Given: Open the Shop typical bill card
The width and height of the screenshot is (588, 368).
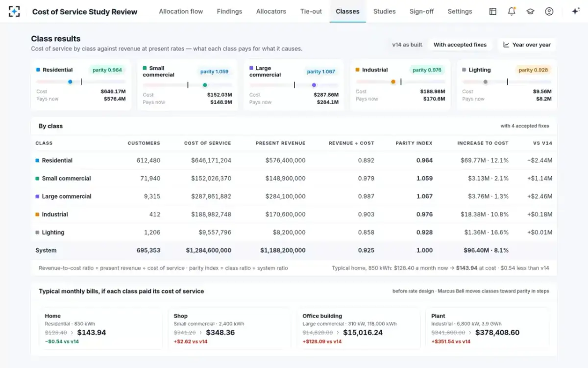Looking at the screenshot, I should (x=229, y=328).
